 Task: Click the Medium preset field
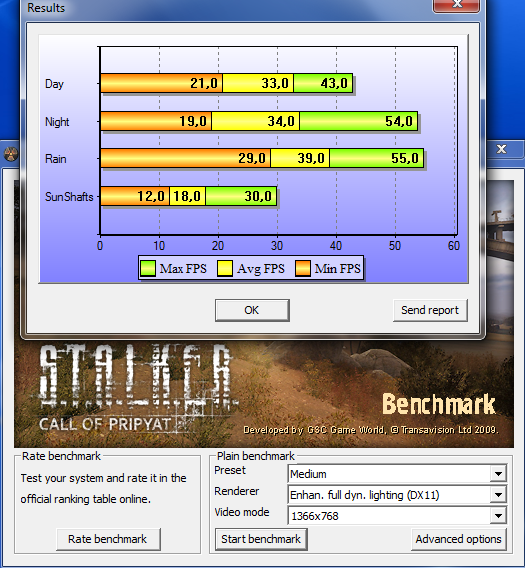point(389,473)
